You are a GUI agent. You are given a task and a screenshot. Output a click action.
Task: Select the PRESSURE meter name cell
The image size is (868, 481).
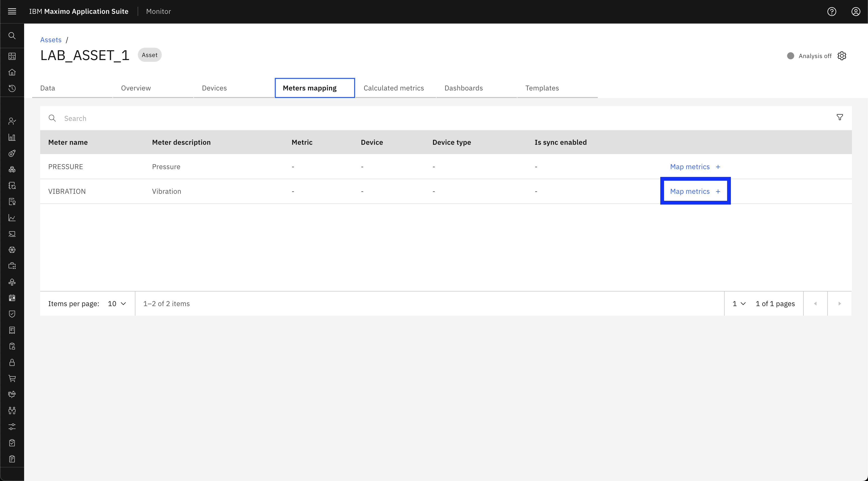(x=65, y=167)
